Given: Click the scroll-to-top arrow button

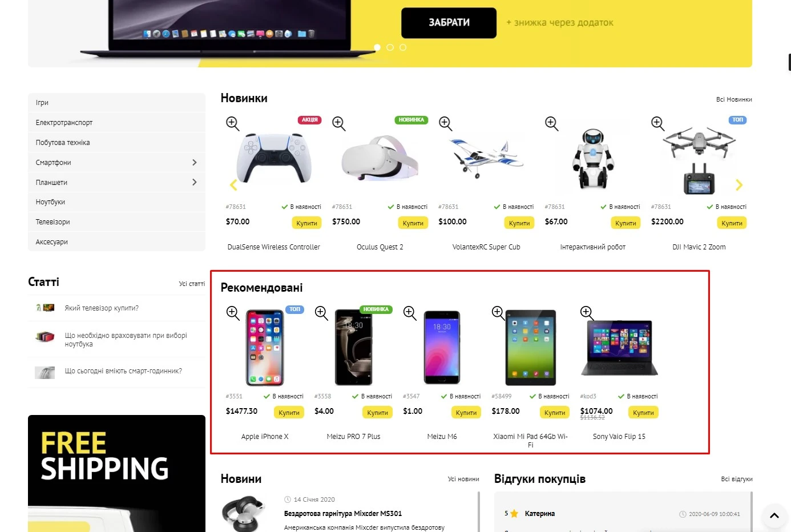Looking at the screenshot, I should tap(774, 515).
